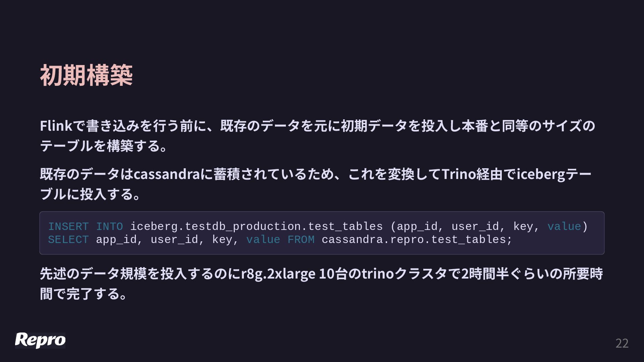The width and height of the screenshot is (644, 362).
Task: Click the FROM keyword in the code
Action: (301, 240)
